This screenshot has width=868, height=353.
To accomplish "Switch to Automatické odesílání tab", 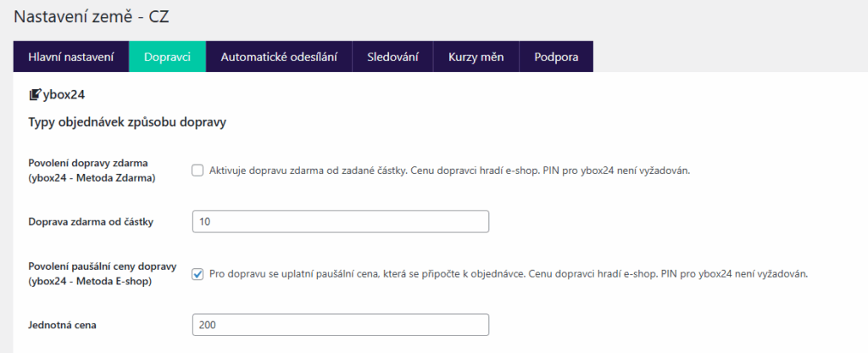I will pos(279,57).
